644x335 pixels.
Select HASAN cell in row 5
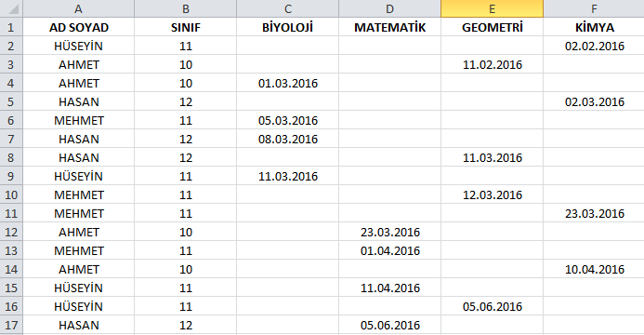tap(78, 101)
